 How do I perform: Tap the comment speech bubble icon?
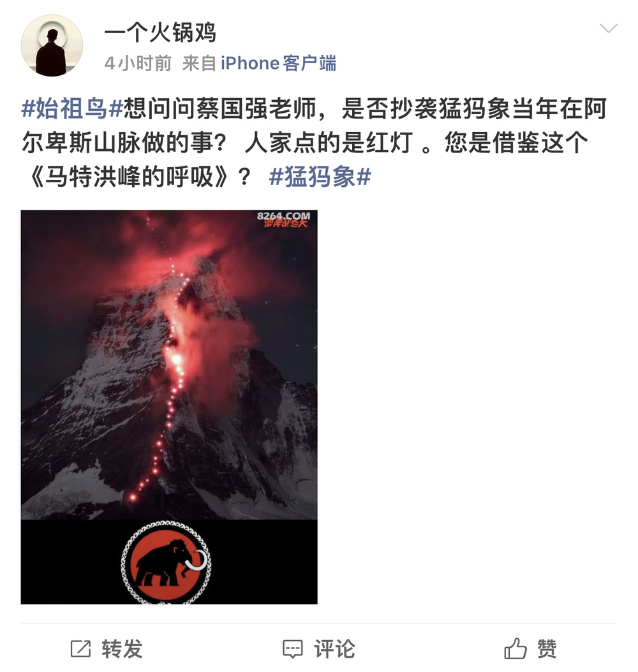(x=292, y=649)
